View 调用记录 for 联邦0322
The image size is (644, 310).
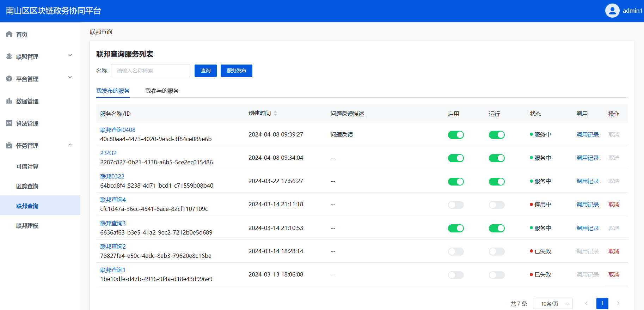click(x=588, y=181)
